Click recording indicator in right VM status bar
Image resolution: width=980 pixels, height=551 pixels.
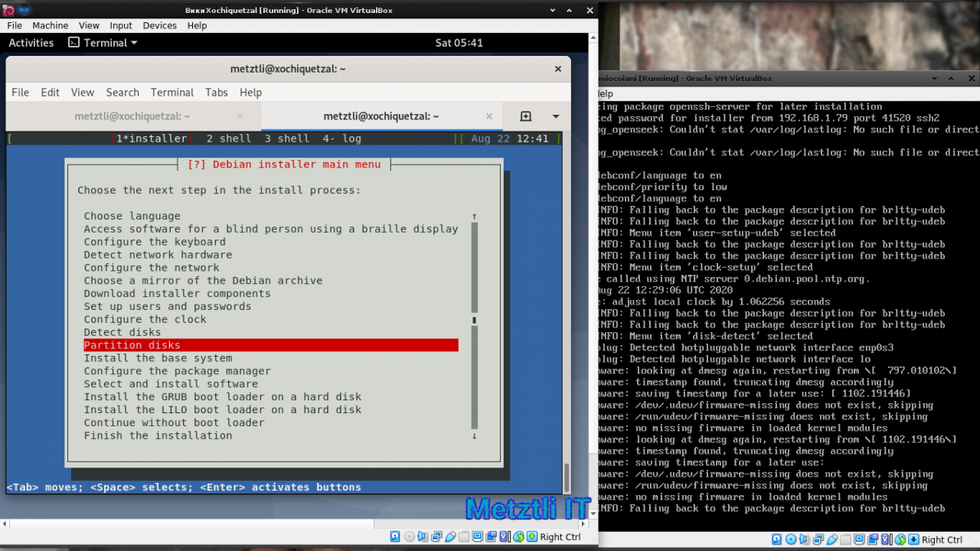873,540
